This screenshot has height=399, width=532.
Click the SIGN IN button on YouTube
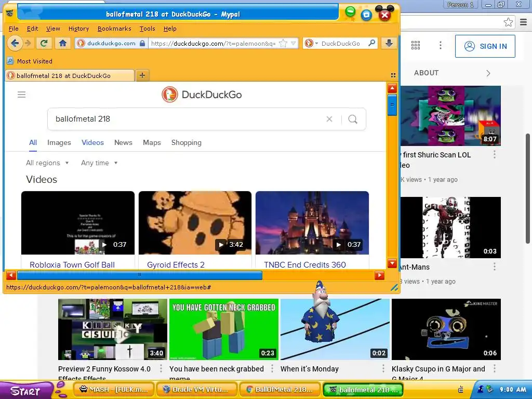[485, 46]
